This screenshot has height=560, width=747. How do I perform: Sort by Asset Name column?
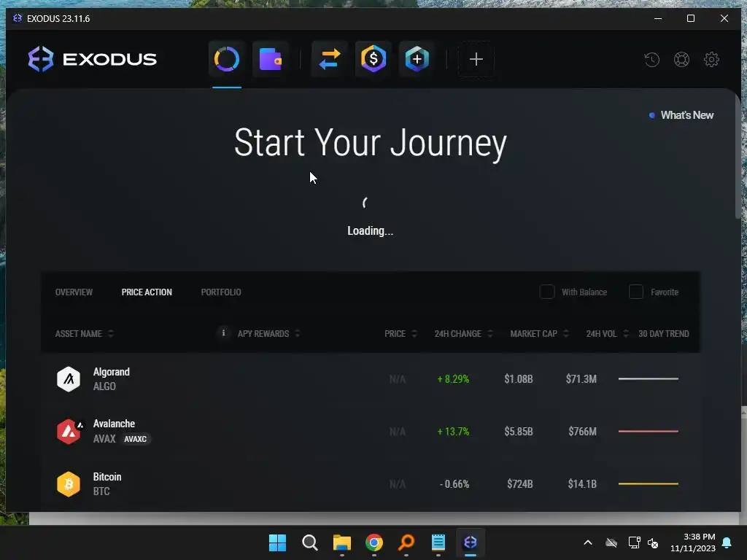tap(85, 333)
